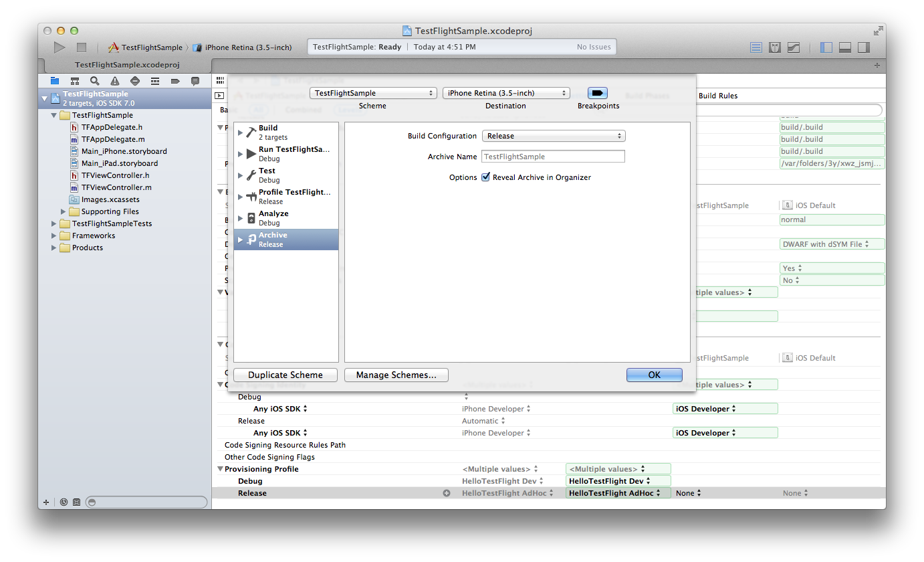
Task: Expand the TestFlightSampleTests group
Action: pyautogui.click(x=54, y=223)
